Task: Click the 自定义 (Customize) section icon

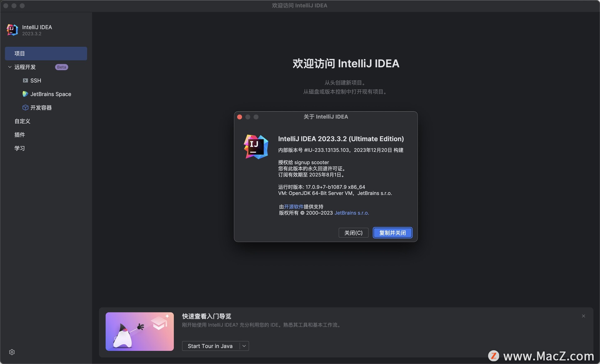Action: coord(22,121)
